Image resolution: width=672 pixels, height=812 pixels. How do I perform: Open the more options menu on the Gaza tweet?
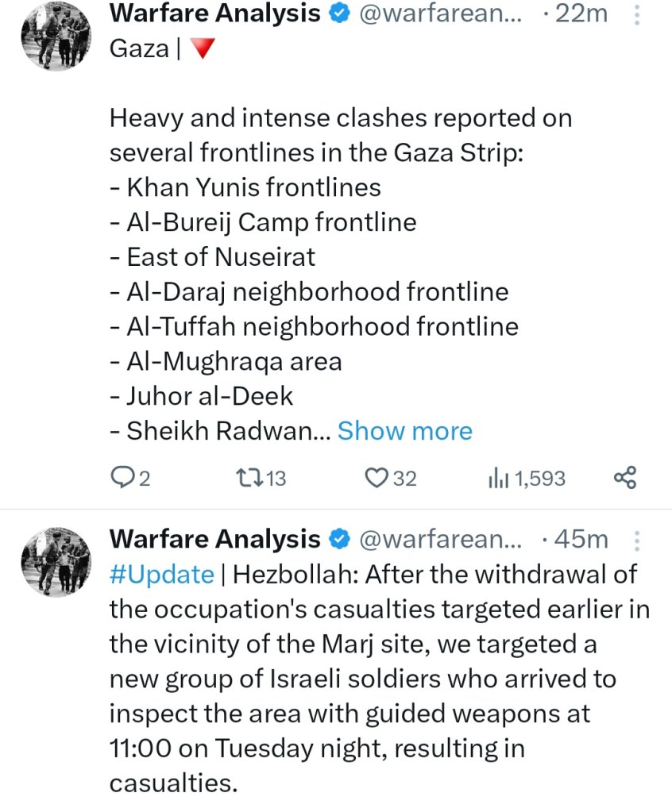[x=635, y=13]
